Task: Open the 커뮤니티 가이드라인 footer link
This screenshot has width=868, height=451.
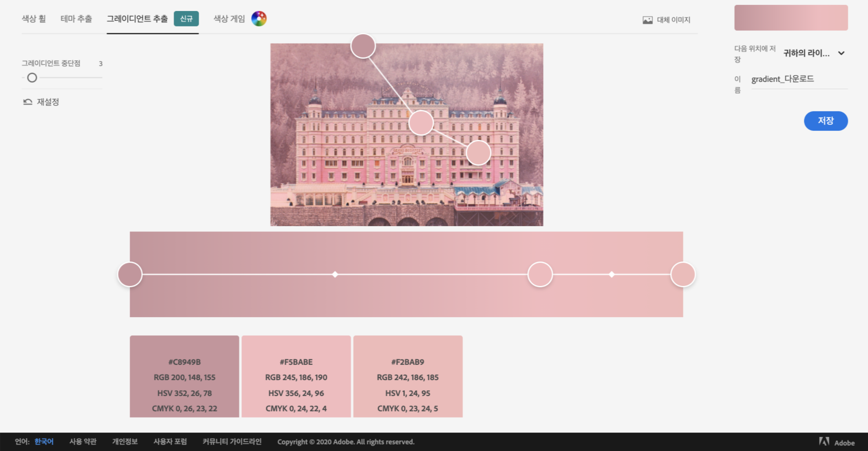Action: pos(232,441)
